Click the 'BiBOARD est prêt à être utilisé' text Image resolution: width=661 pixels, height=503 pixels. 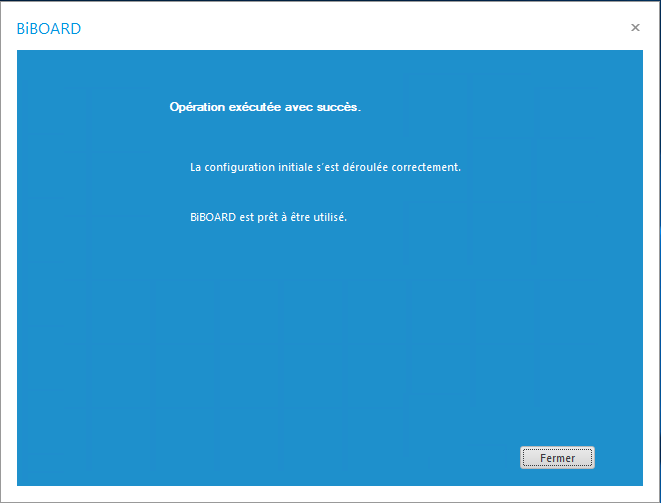[269, 217]
